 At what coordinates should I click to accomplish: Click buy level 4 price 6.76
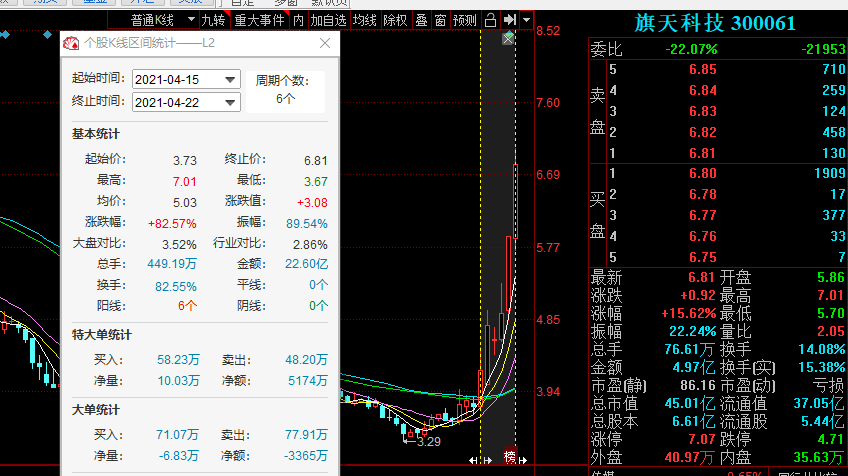coord(703,236)
